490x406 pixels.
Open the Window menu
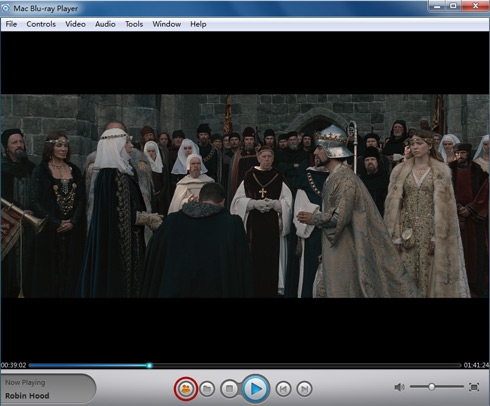(167, 24)
